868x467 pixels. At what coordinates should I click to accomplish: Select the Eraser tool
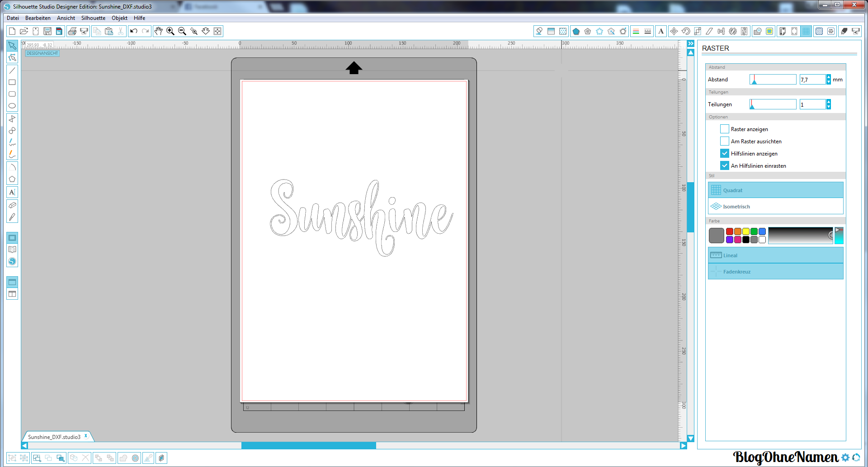pos(12,205)
